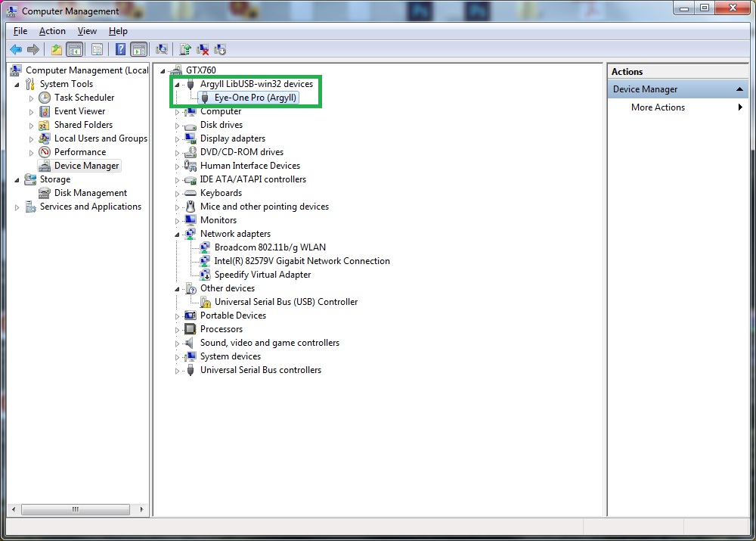Click Scan for hardware changes icon

pyautogui.click(x=162, y=50)
